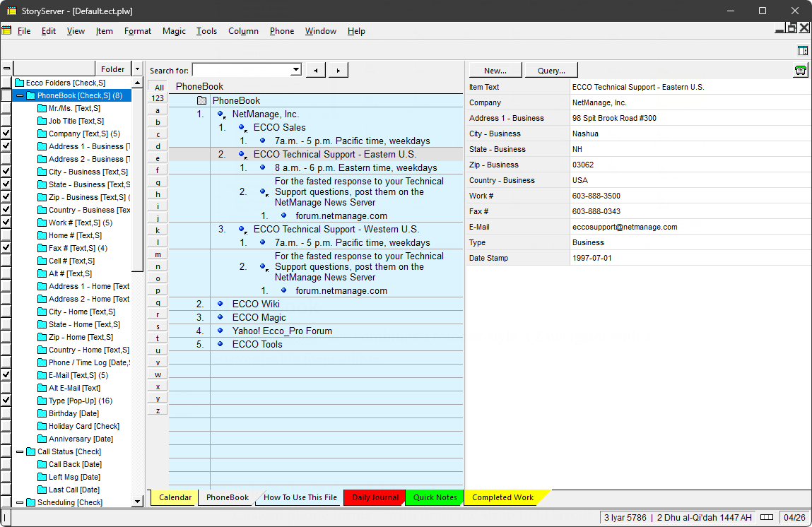812x527 pixels.
Task: Click the PhoneBook folder icon in outline header
Action: [x=202, y=100]
